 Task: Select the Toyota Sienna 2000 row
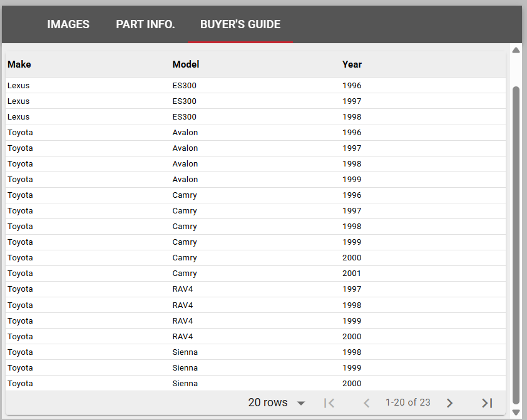point(255,383)
